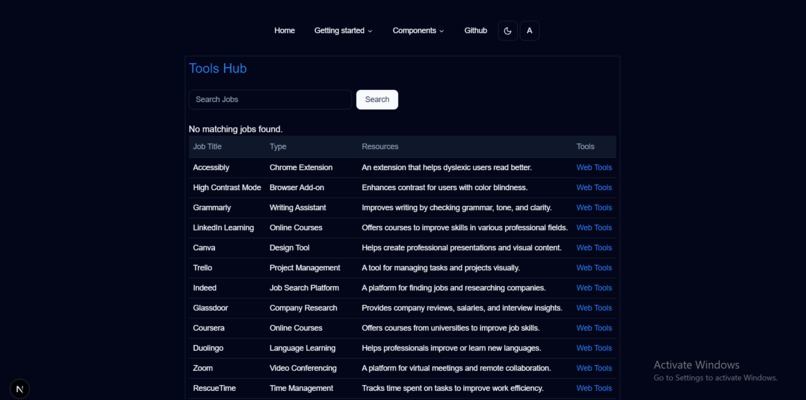Select the Accessibly job title cell
This screenshot has height=400, width=806.
(x=211, y=168)
